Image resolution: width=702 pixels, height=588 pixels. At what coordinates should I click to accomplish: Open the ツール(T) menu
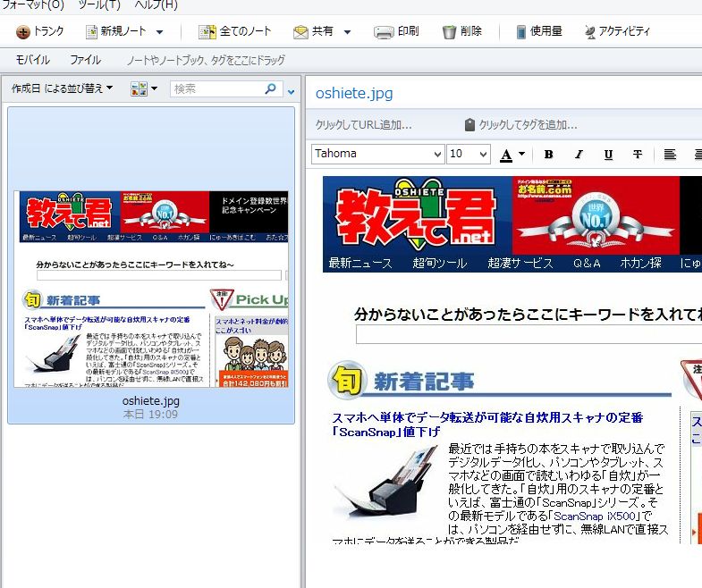[x=99, y=5]
